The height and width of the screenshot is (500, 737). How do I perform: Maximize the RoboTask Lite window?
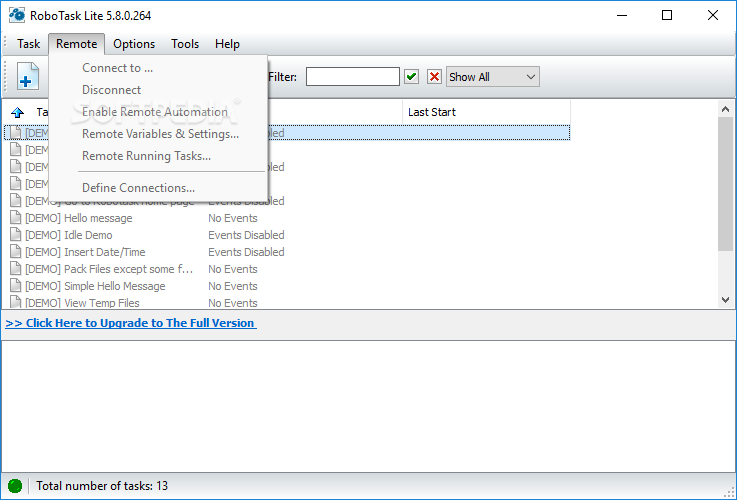[x=666, y=15]
